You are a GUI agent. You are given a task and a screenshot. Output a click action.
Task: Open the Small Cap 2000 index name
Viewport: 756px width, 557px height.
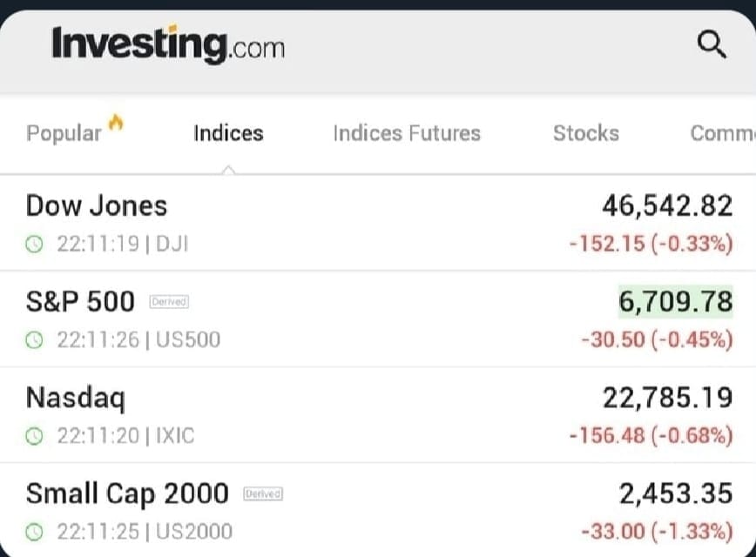coord(127,493)
